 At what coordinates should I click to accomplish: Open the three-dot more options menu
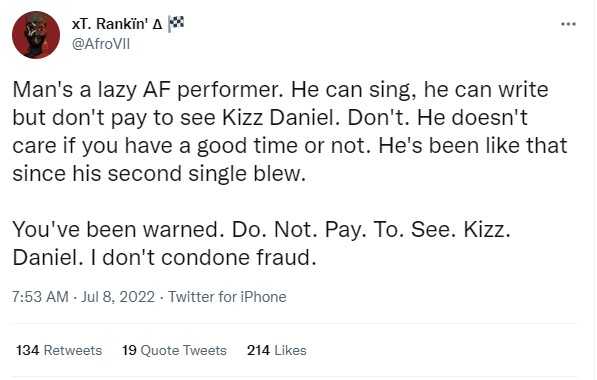568,24
